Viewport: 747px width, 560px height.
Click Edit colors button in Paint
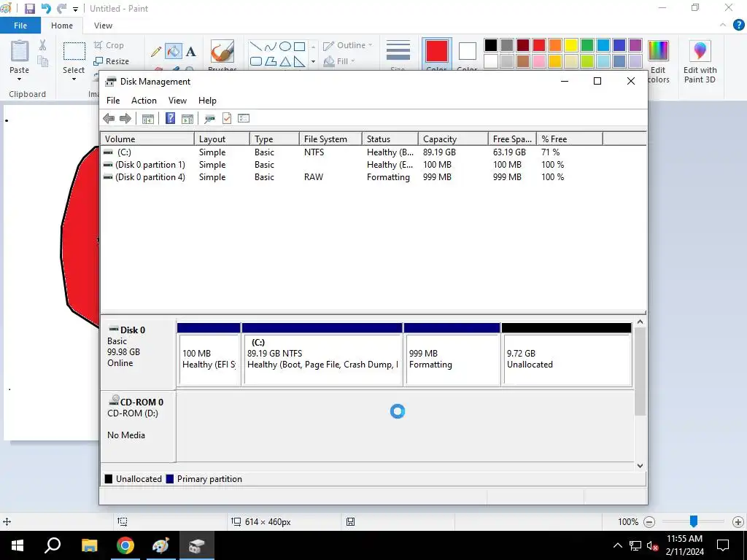[x=659, y=62]
